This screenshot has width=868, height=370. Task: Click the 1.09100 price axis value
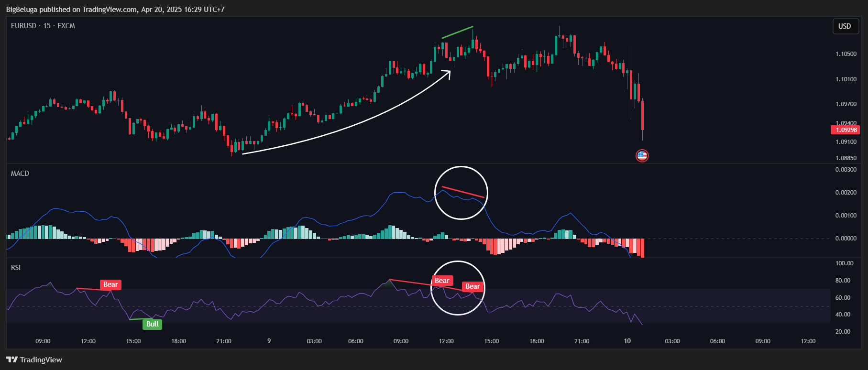(846, 142)
